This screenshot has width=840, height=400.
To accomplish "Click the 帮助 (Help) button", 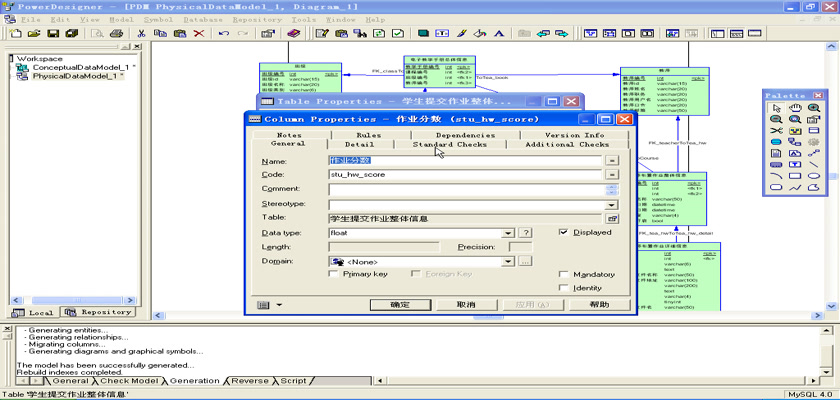I will [x=599, y=305].
